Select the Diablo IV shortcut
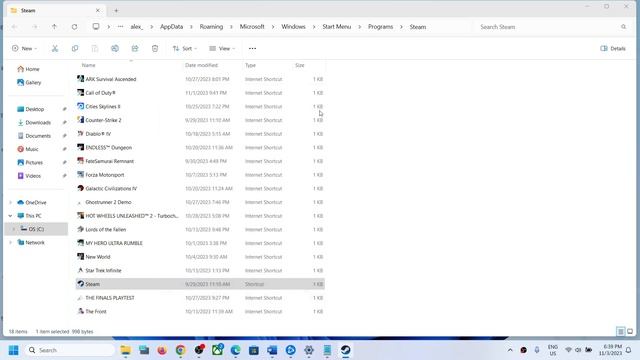Screen dimensions: 640x360 [x=200, y=134]
